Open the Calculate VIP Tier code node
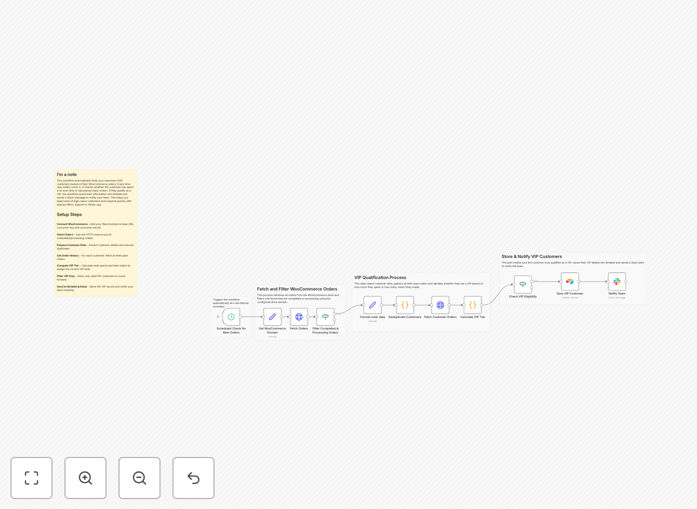This screenshot has width=697, height=509. tap(473, 305)
